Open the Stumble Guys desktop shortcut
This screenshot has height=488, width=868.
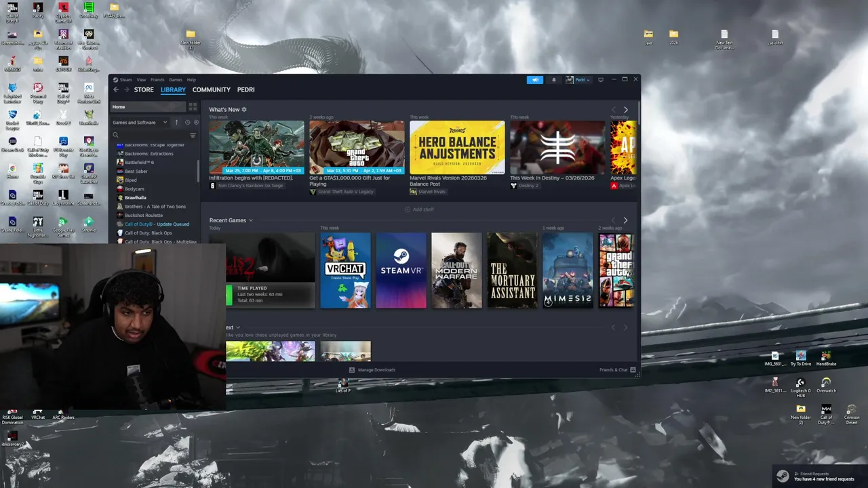tap(38, 172)
